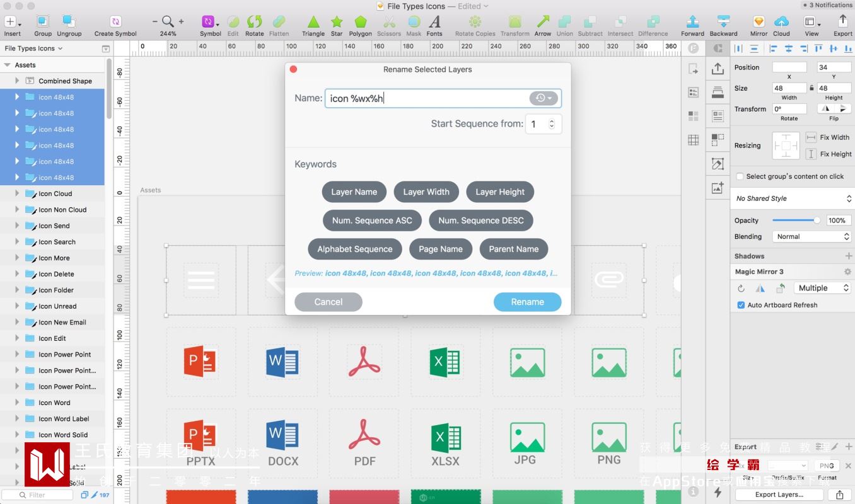
Task: Toggle the Fix Width constraint
Action: 811,137
